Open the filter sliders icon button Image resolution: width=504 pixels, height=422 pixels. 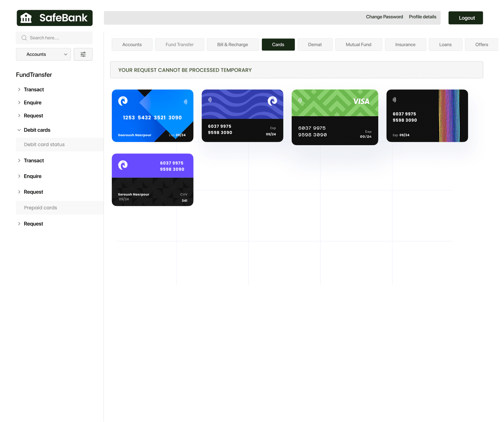83,54
